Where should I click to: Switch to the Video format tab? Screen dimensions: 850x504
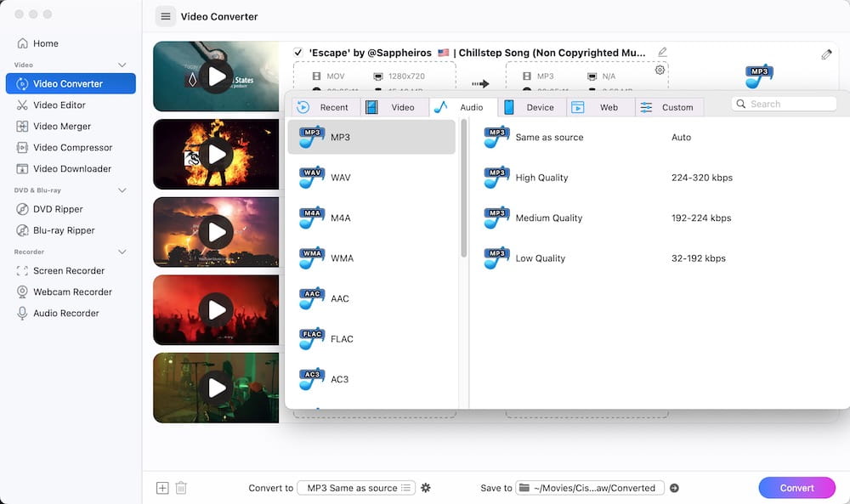[x=395, y=107]
